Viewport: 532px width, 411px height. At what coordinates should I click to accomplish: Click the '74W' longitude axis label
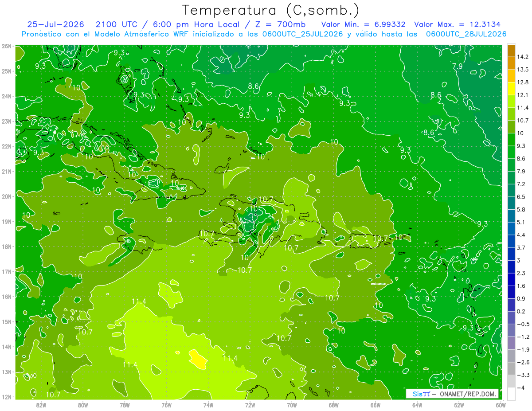(208, 404)
